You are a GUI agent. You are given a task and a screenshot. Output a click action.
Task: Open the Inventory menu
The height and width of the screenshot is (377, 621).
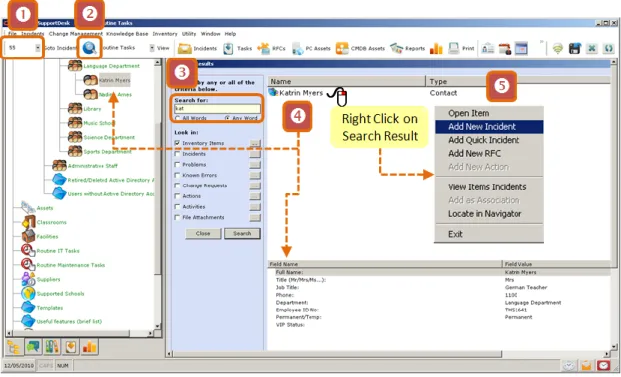coord(165,34)
